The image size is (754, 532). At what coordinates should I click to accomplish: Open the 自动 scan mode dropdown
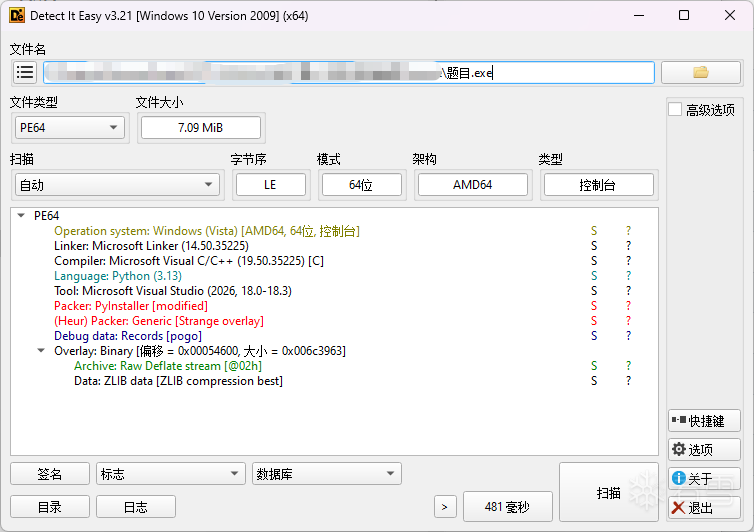[117, 185]
